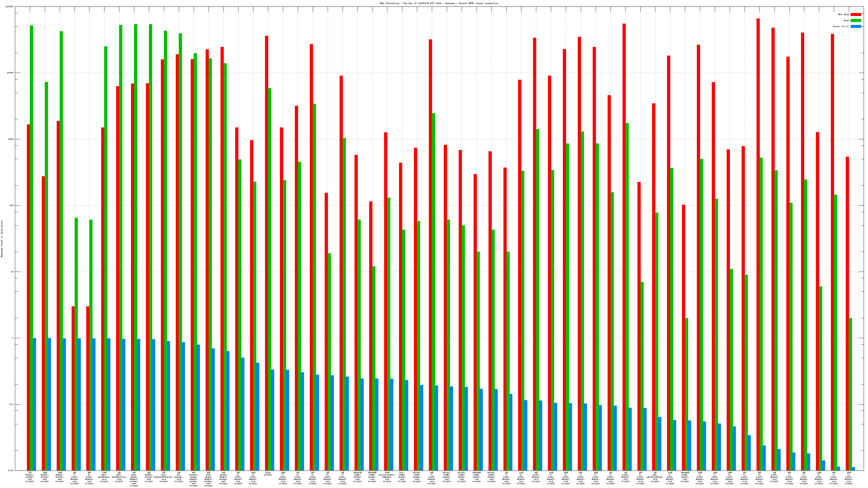Click the sa-accredit.habeas.com x-axis label
Image resolution: width=868 pixels, height=488 pixels.
click(x=387, y=477)
